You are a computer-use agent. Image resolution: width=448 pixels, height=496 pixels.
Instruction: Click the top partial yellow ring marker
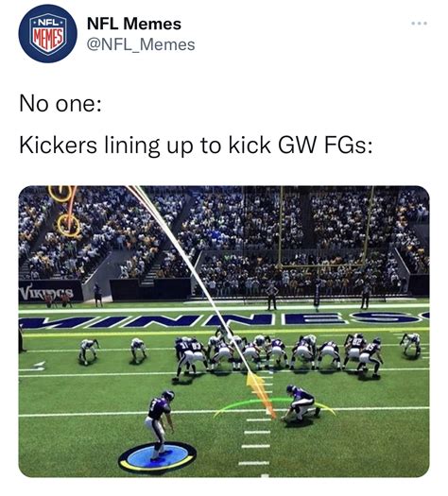60,194
